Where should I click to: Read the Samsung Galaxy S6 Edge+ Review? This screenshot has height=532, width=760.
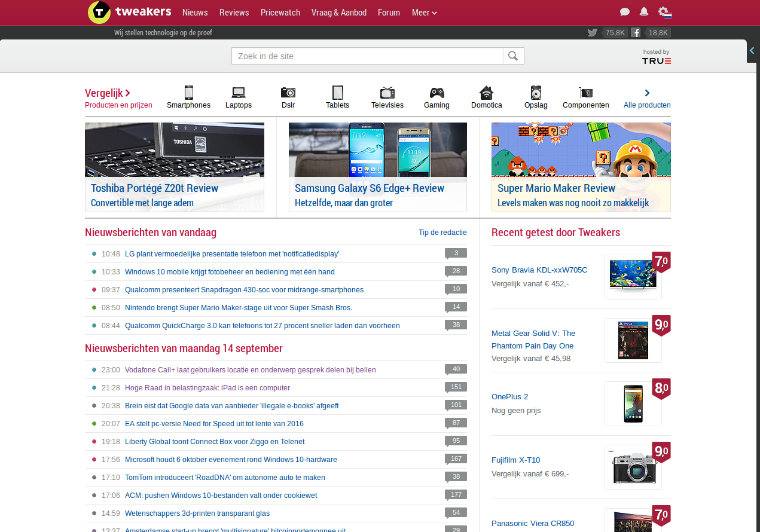369,188
